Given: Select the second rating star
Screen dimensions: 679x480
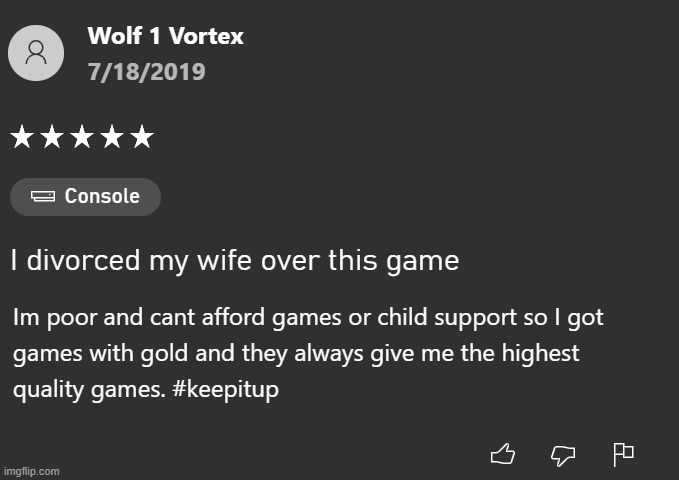Looking at the screenshot, I should tap(52, 137).
